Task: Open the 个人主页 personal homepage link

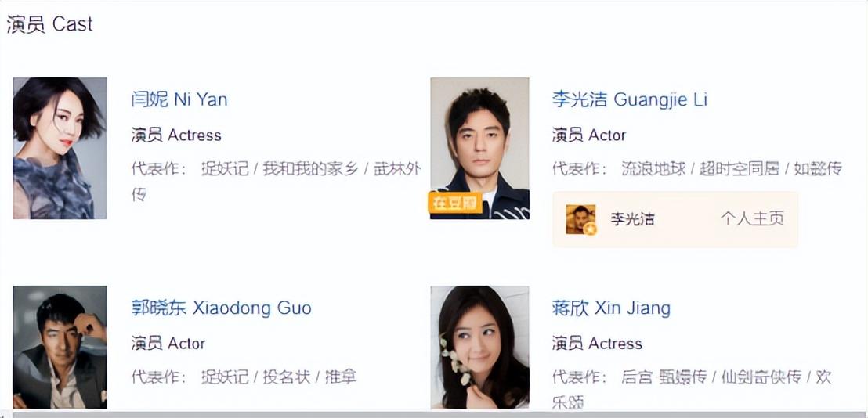Action: (x=752, y=219)
